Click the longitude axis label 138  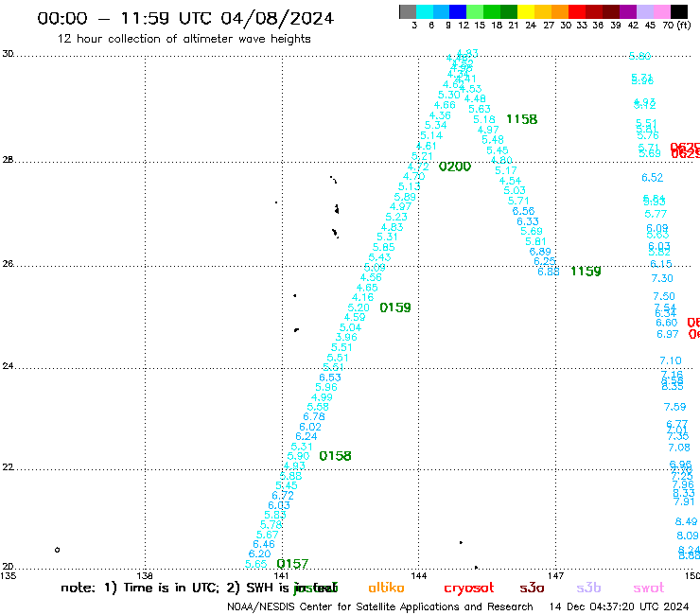click(145, 575)
